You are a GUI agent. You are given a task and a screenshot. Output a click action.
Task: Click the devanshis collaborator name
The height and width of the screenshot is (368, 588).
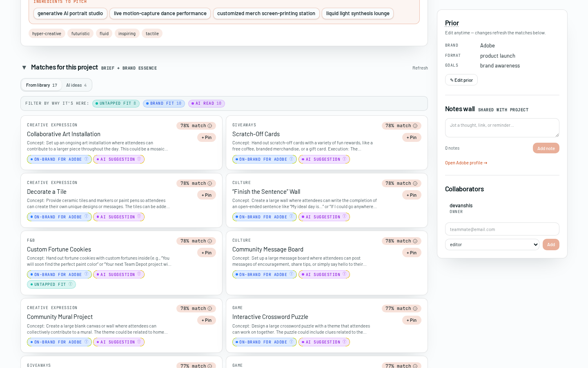click(461, 206)
